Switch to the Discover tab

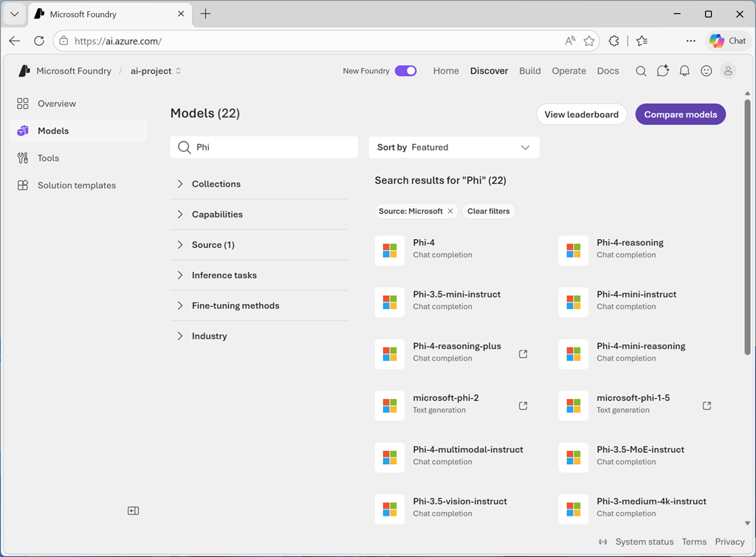pyautogui.click(x=489, y=71)
